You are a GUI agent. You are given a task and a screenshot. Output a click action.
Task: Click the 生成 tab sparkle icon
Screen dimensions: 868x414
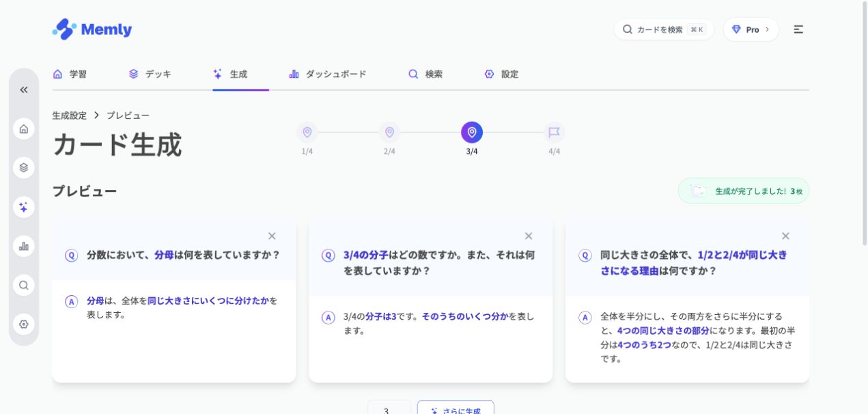click(218, 74)
